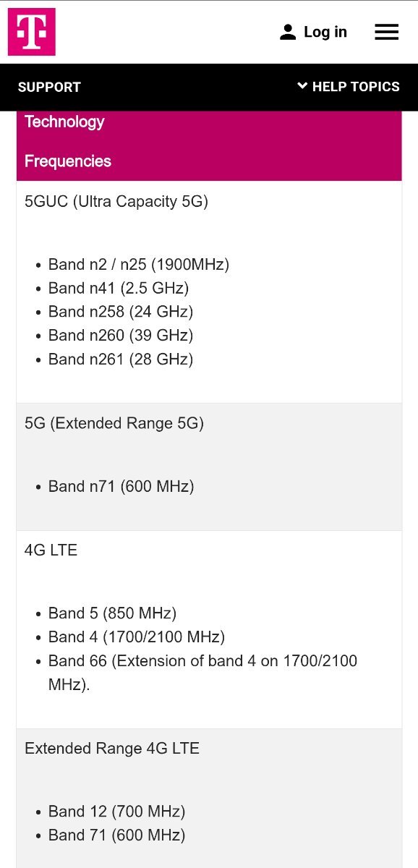This screenshot has width=418, height=868.
Task: Click the Band n261 (28 GHz) entry
Action: pyautogui.click(x=121, y=359)
